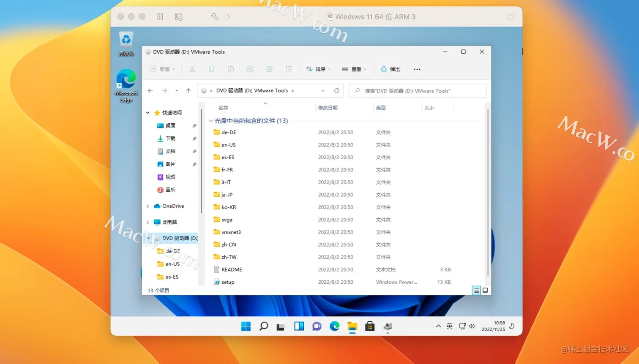Open the Sort dropdown menu
This screenshot has height=364, width=639.
coord(318,69)
